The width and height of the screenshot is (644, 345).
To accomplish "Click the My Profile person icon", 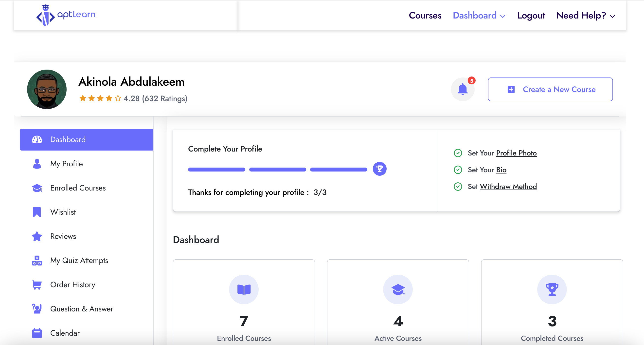I will point(37,164).
